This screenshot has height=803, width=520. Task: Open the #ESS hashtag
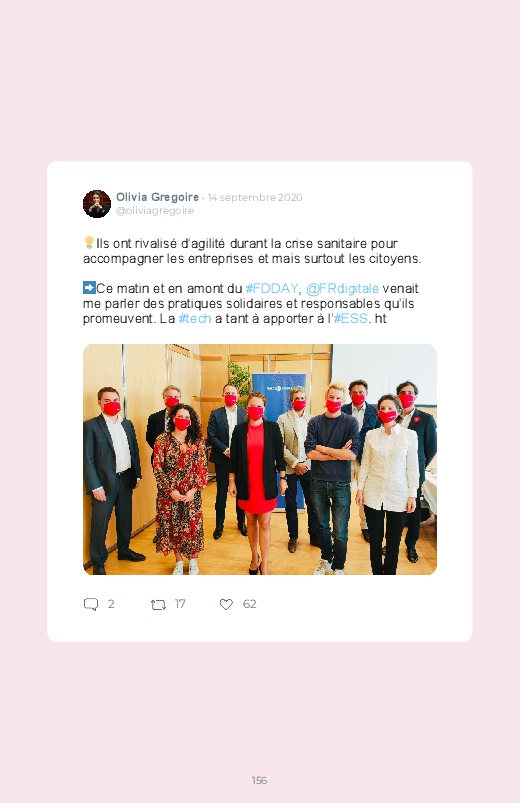click(x=350, y=319)
